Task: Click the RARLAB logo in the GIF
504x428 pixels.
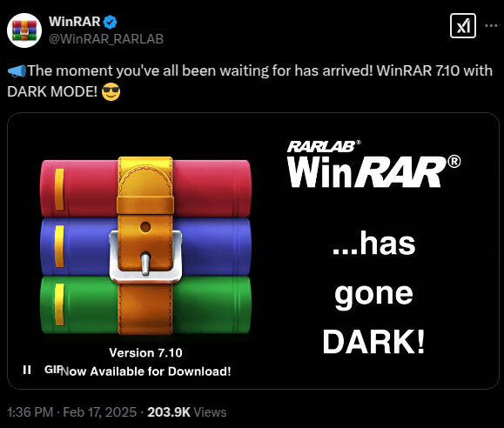Action: coord(323,146)
